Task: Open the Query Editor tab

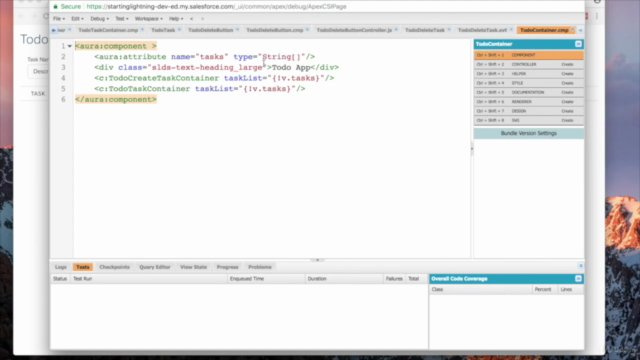Action: tap(155, 267)
